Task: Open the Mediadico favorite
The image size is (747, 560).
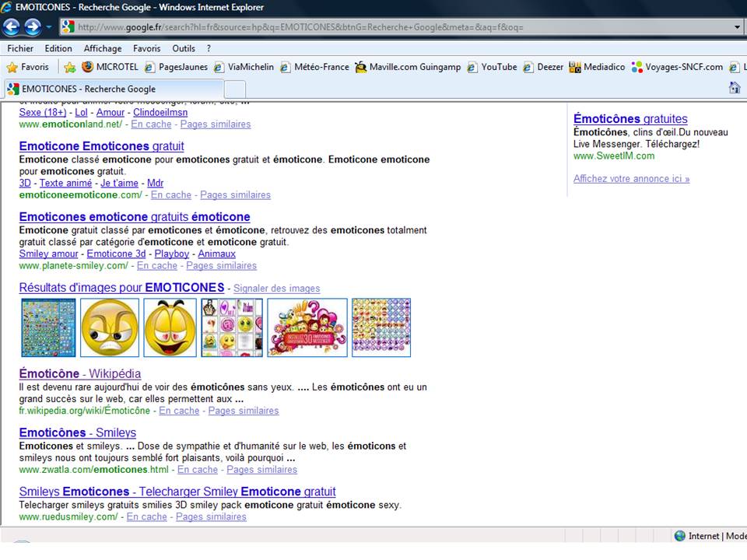Action: 598,67
